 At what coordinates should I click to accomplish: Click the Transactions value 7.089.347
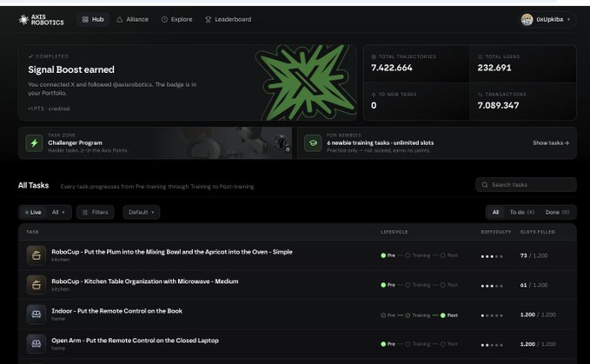tap(498, 106)
